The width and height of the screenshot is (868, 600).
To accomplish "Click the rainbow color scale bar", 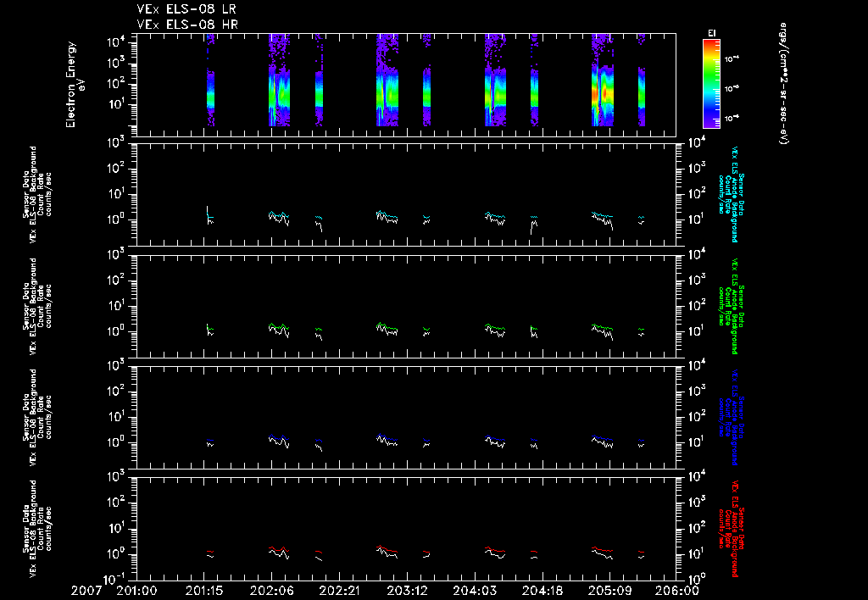I will click(711, 84).
